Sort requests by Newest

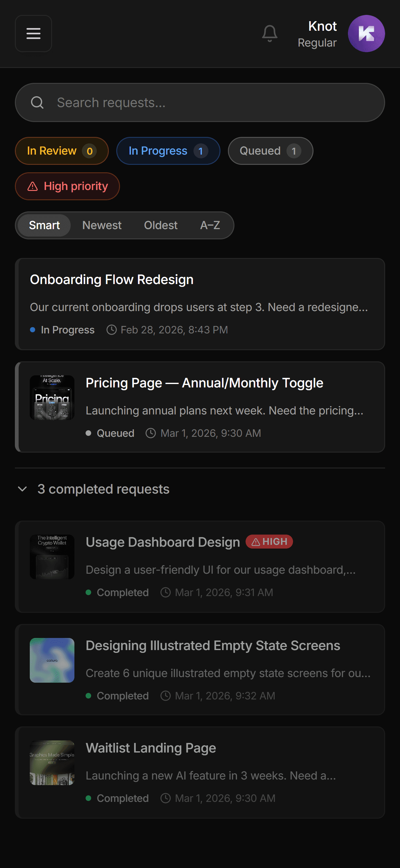pyautogui.click(x=102, y=225)
